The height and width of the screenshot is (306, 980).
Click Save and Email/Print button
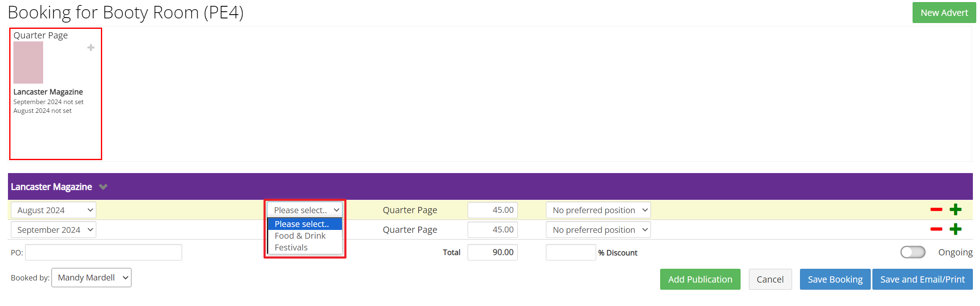coord(922,279)
